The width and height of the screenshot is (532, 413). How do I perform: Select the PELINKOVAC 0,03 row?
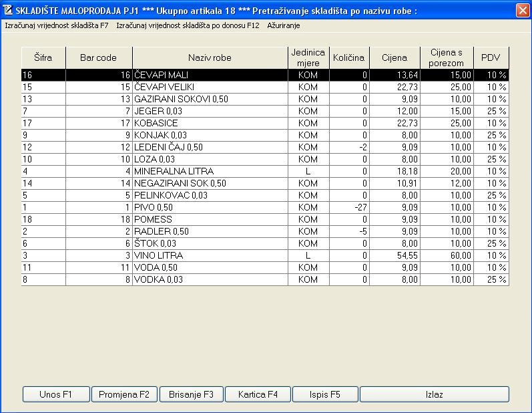tap(265, 196)
